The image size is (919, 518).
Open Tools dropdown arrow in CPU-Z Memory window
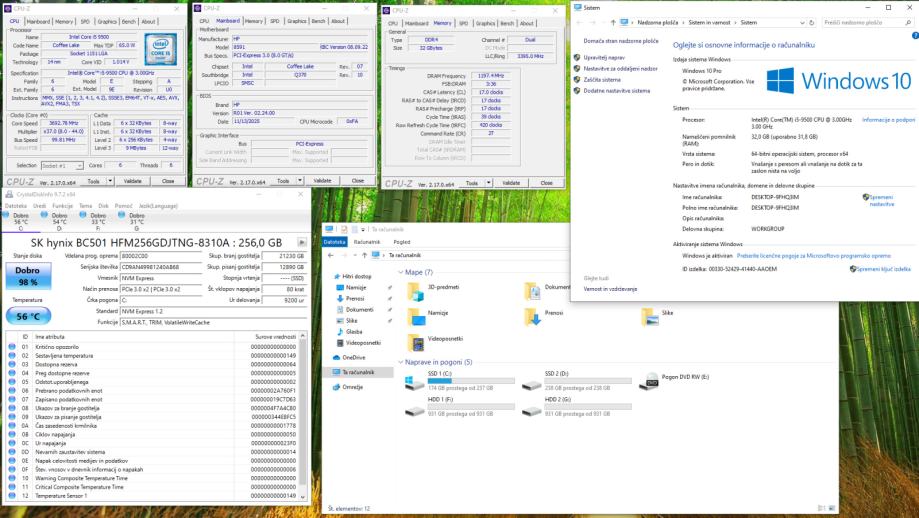[489, 183]
